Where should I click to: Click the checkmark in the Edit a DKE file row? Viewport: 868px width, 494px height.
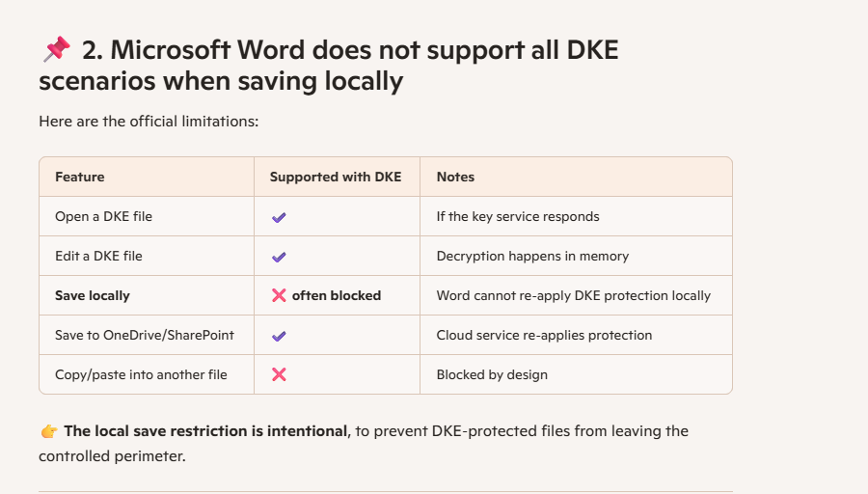(279, 257)
